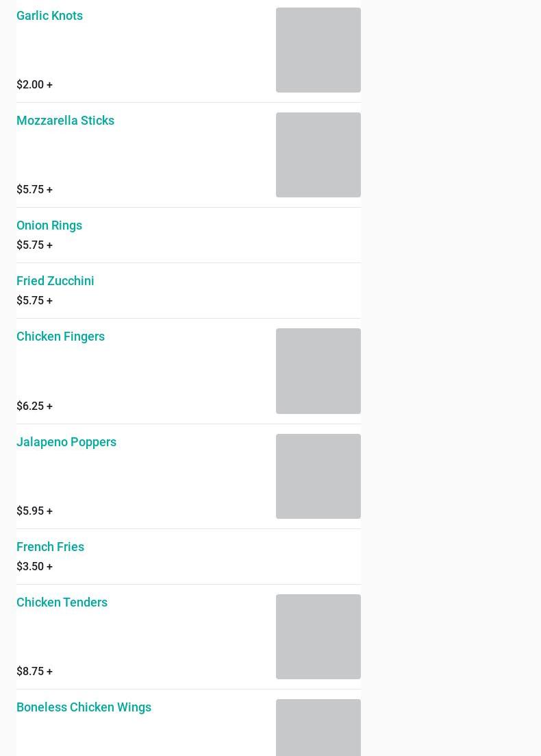
Task: Click the Garlic Knots image placeholder
Action: (318, 50)
